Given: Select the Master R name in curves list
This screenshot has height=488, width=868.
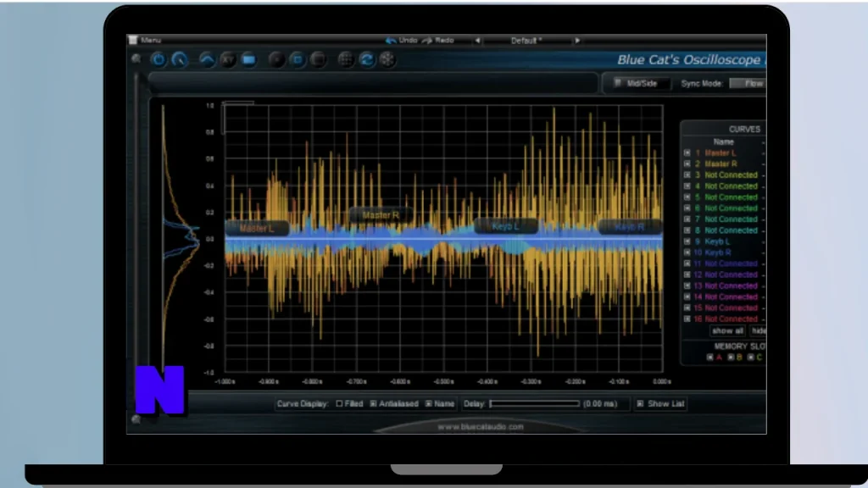Looking at the screenshot, I should [721, 164].
